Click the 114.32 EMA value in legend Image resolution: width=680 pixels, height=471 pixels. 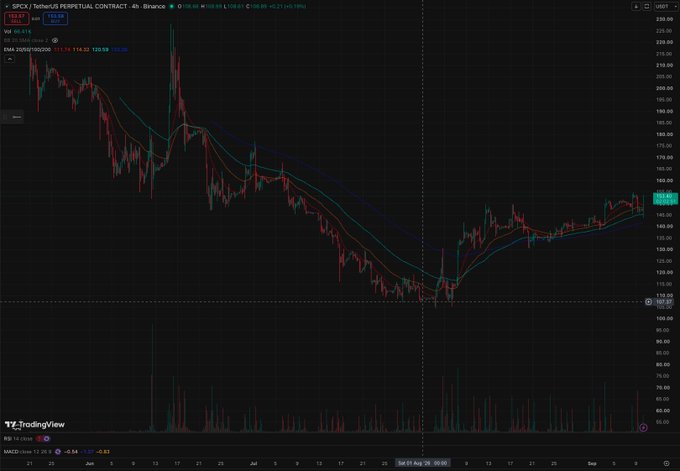81,50
